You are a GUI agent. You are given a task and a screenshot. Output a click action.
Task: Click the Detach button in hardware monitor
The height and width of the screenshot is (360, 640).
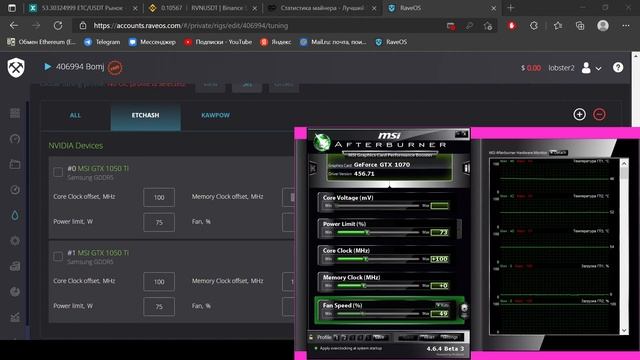click(x=558, y=152)
